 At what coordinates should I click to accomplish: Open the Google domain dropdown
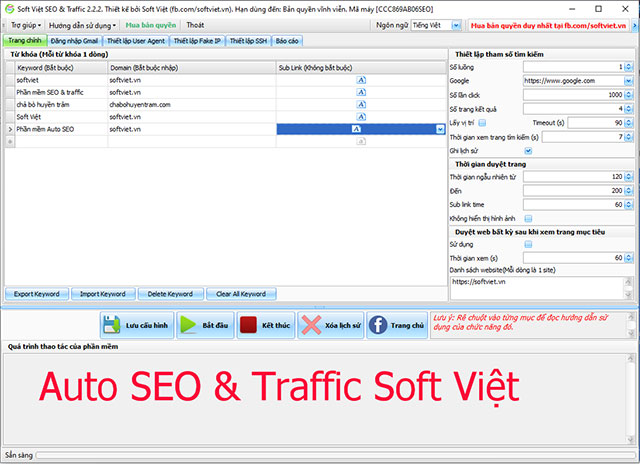point(628,81)
